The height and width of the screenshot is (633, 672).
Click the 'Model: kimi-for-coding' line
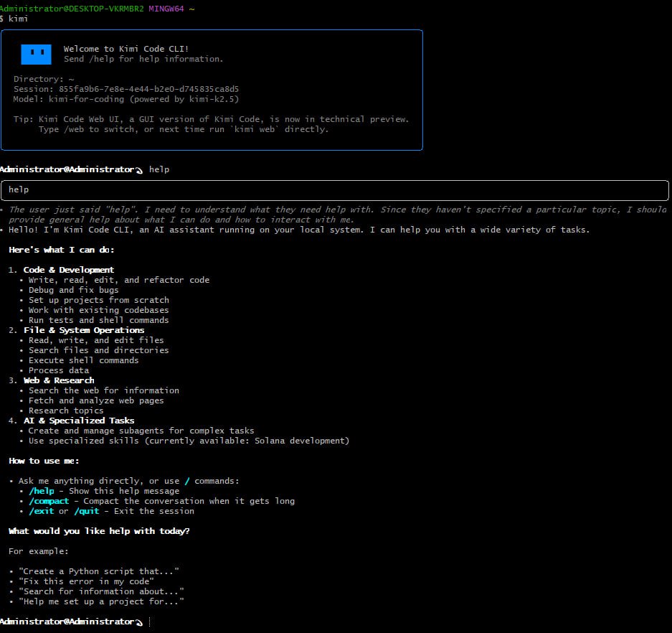tap(126, 99)
